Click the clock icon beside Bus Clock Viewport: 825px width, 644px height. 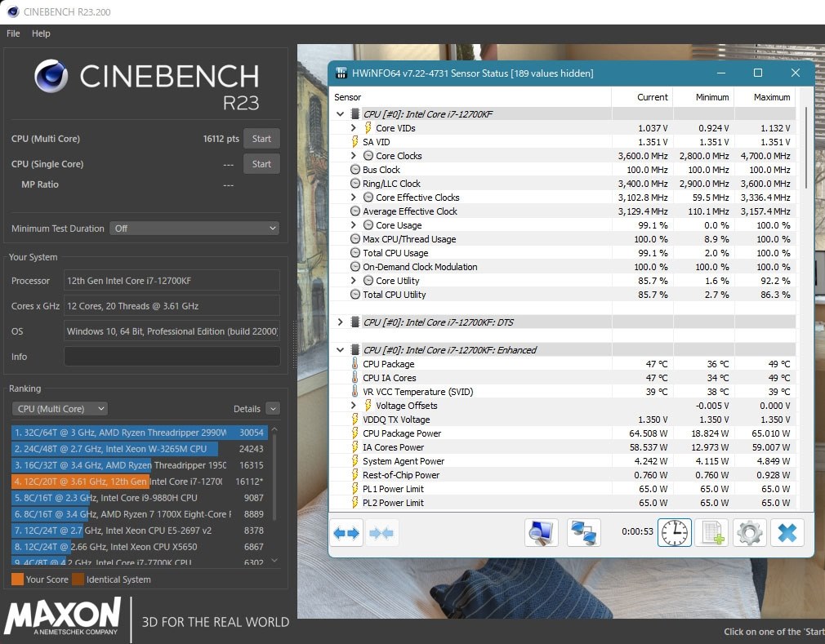click(x=355, y=170)
